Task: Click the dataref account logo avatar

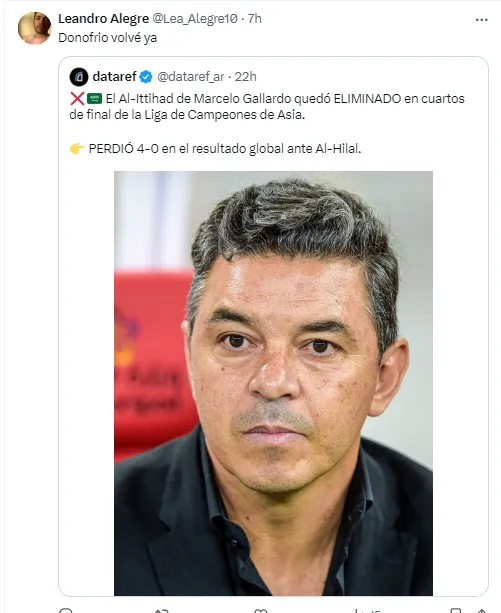Action: click(79, 77)
